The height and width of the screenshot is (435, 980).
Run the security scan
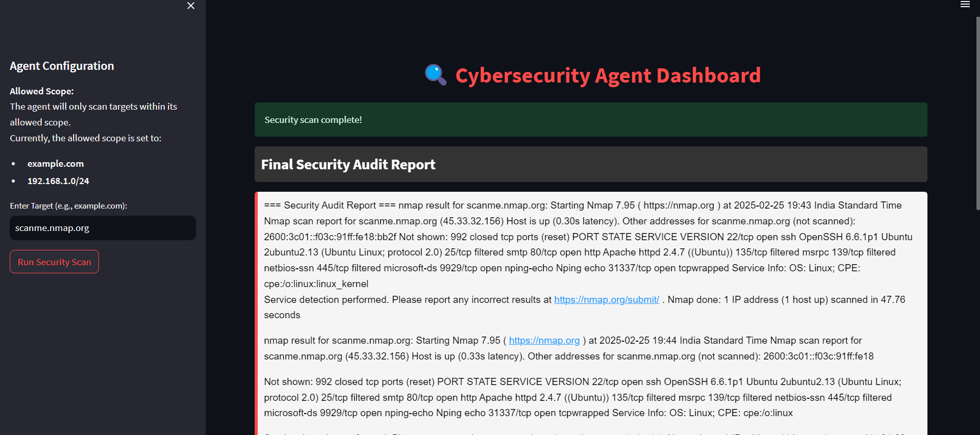tap(54, 262)
